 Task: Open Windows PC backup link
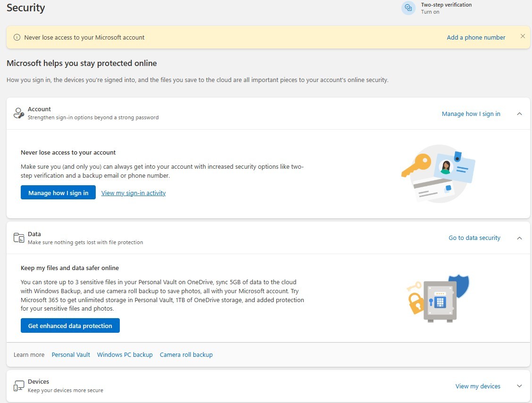125,354
